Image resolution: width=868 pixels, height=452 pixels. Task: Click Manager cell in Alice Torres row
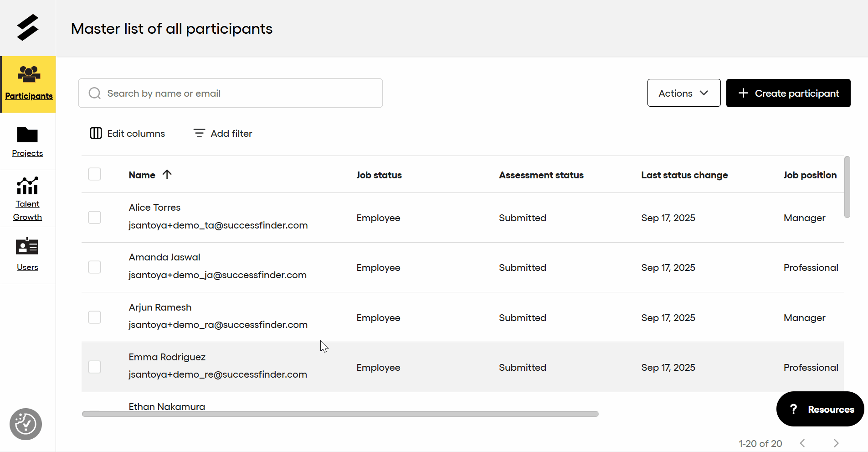pyautogui.click(x=805, y=218)
